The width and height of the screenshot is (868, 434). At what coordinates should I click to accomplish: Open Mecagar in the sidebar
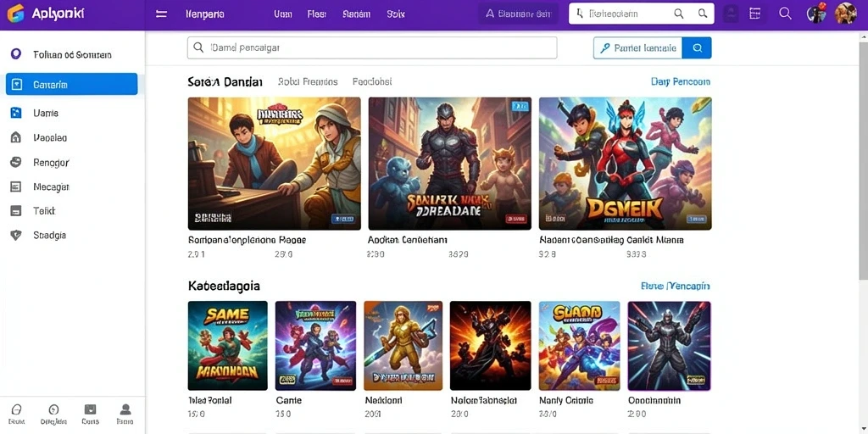coord(51,187)
